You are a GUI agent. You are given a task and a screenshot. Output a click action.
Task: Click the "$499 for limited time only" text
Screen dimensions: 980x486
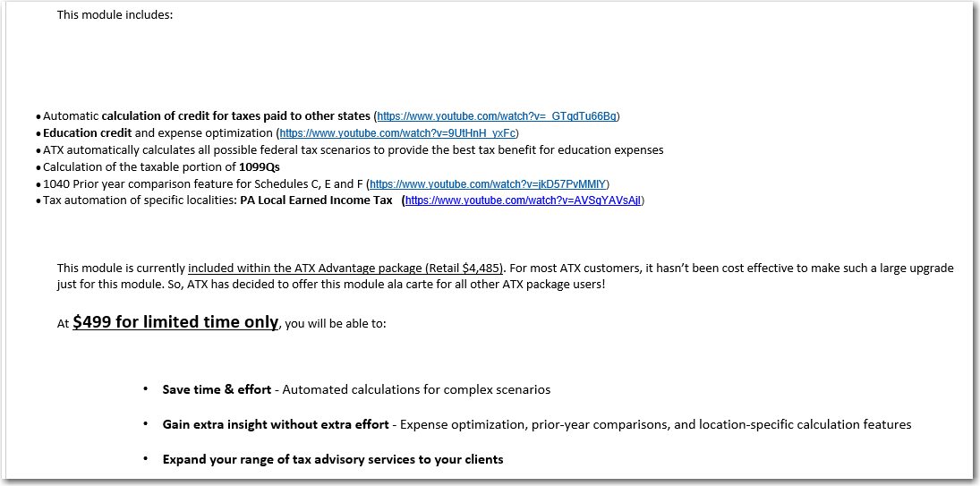[x=175, y=322]
